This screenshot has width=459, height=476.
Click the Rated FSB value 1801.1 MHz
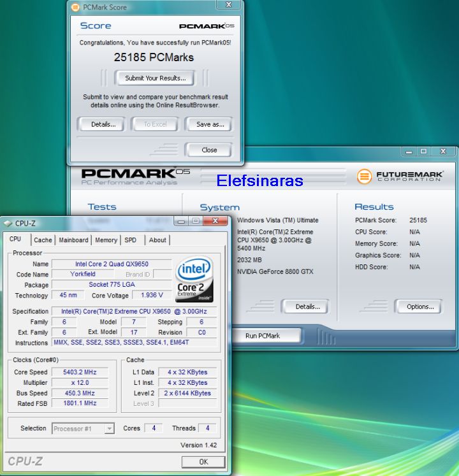point(80,403)
